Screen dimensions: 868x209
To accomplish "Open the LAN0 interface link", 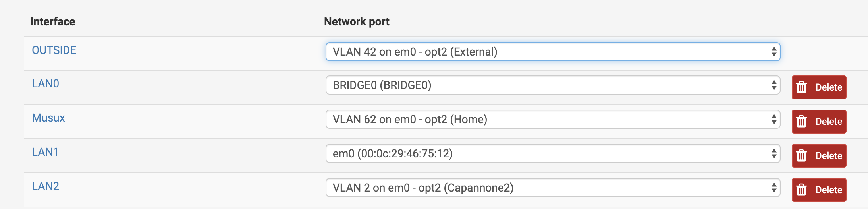I will [45, 83].
